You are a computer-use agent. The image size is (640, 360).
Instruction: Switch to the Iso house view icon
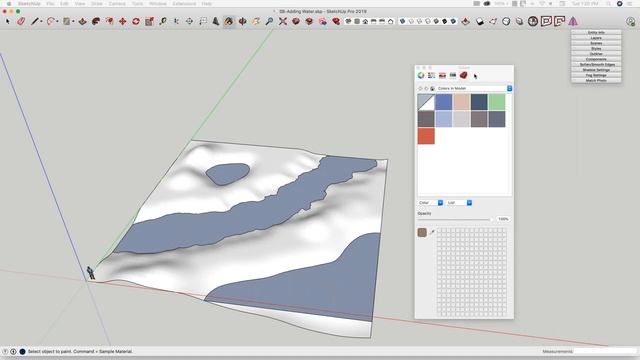pos(348,21)
